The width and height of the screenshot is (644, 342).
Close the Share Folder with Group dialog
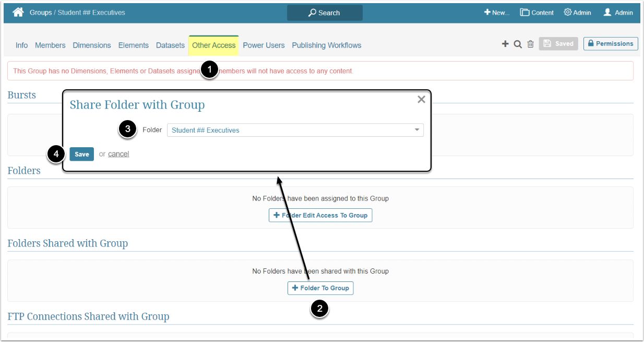(421, 99)
